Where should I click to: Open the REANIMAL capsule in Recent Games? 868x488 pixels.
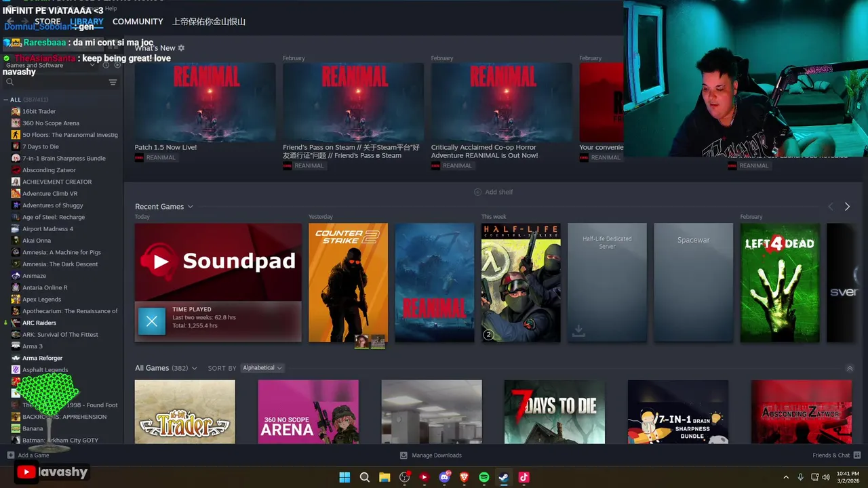tap(435, 283)
